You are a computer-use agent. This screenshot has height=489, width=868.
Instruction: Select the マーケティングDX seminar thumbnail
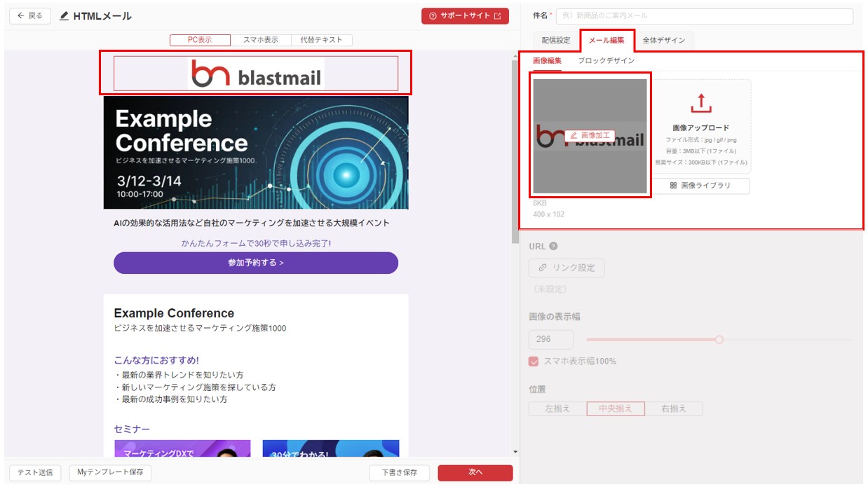point(182,448)
